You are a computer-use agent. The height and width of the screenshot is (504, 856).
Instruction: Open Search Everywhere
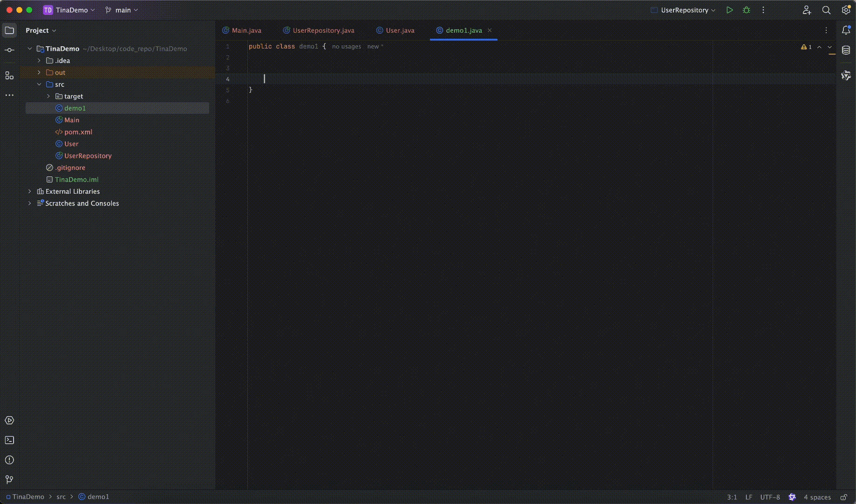(826, 10)
